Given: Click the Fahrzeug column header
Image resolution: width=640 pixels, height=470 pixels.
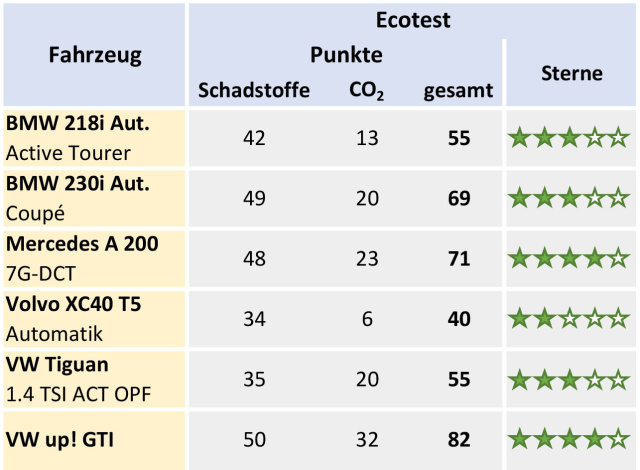Looking at the screenshot, I should pyautogui.click(x=95, y=55).
